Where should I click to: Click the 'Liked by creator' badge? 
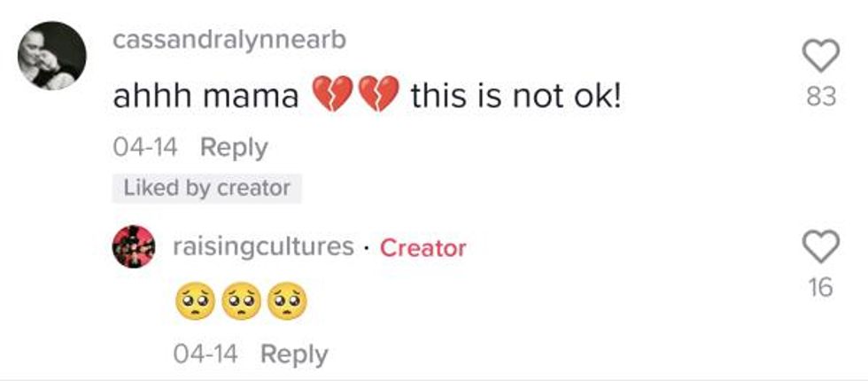click(x=206, y=188)
